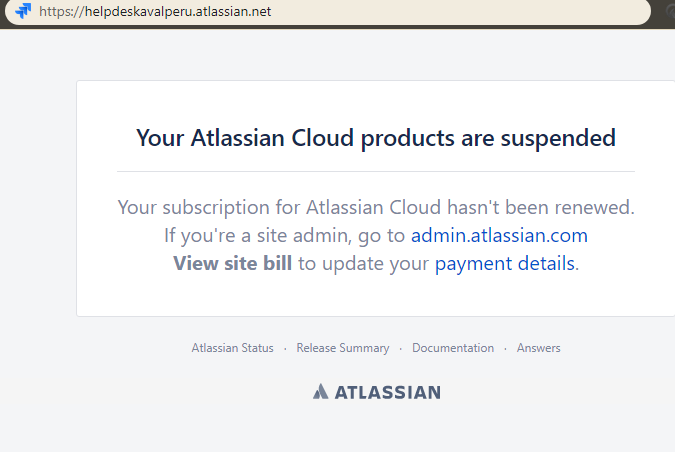Image resolution: width=675 pixels, height=452 pixels.
Task: Click the 'If you're a site admin' text
Action: point(257,236)
